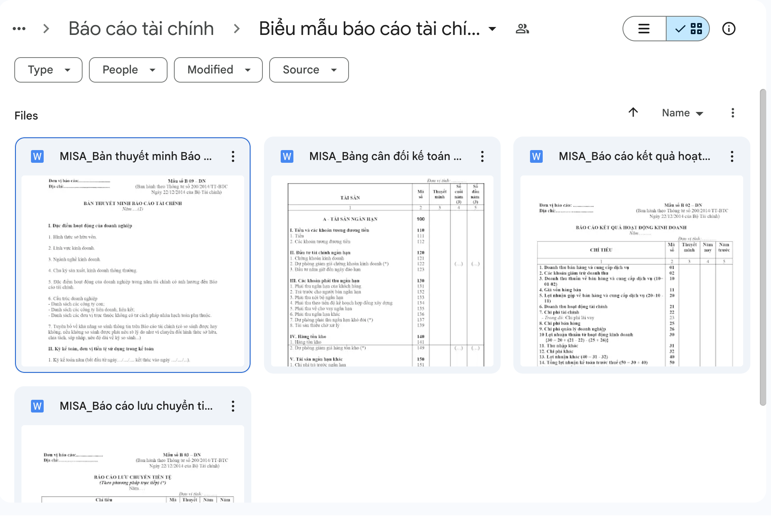Open the Source filter dropdown
Image resolution: width=771 pixels, height=532 pixels.
308,70
